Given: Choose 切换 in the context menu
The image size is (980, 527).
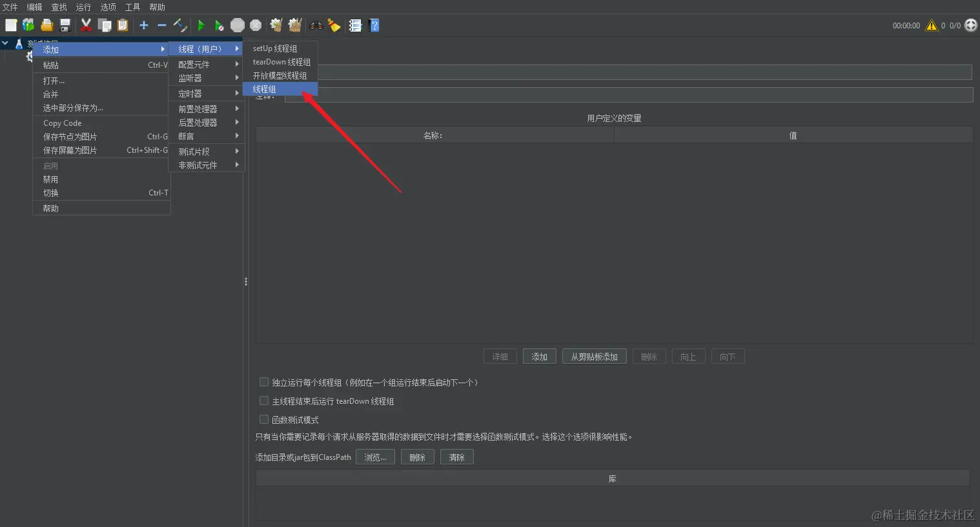Looking at the screenshot, I should [x=101, y=193].
